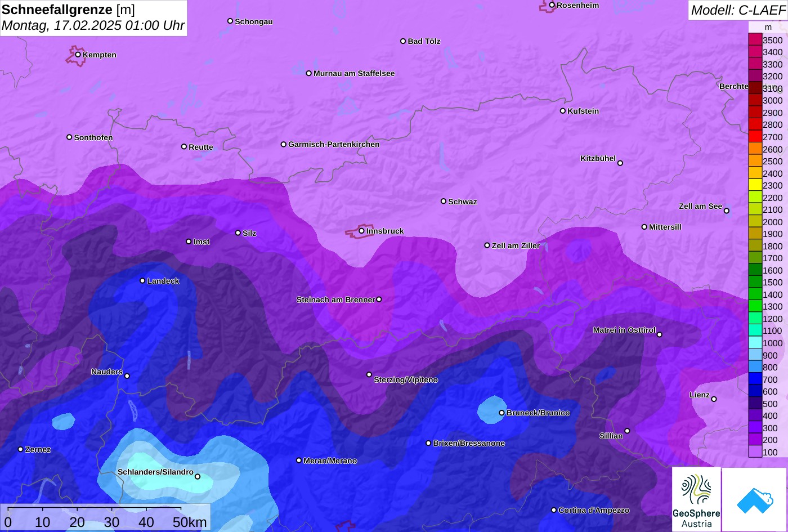Click the 'Zell am Ziller' label
The width and height of the screenshot is (788, 532).
pyautogui.click(x=516, y=245)
